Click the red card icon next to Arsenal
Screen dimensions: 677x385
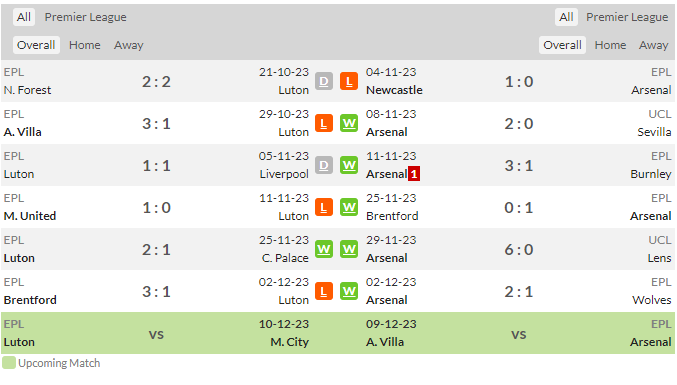pos(414,174)
